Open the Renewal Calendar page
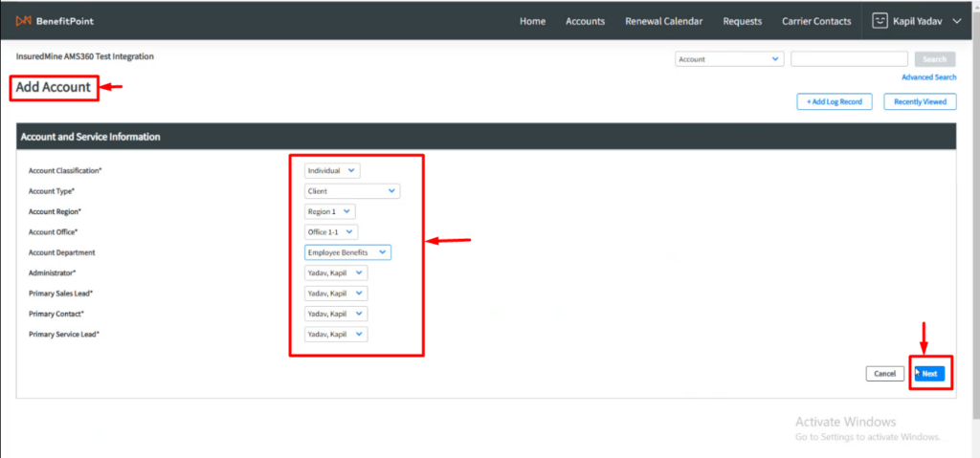This screenshot has width=980, height=458. (663, 21)
